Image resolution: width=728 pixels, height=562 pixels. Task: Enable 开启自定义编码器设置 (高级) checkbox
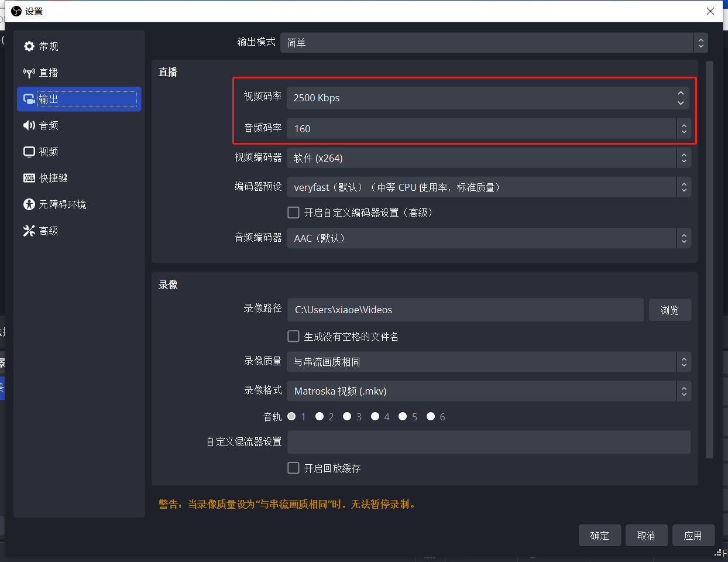(x=294, y=213)
